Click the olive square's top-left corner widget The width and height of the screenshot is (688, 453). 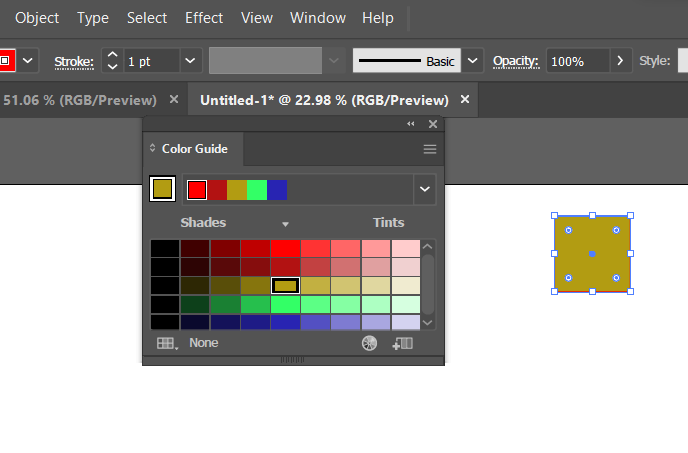pyautogui.click(x=569, y=230)
